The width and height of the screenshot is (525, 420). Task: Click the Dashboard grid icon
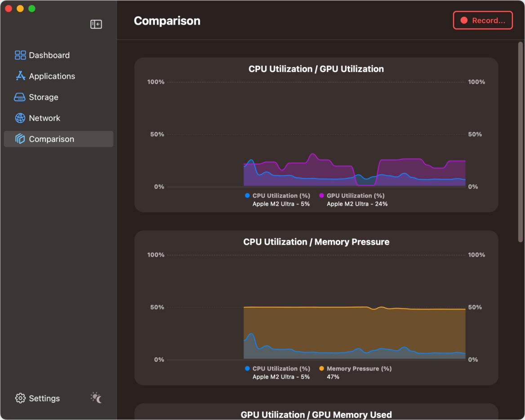(x=20, y=55)
